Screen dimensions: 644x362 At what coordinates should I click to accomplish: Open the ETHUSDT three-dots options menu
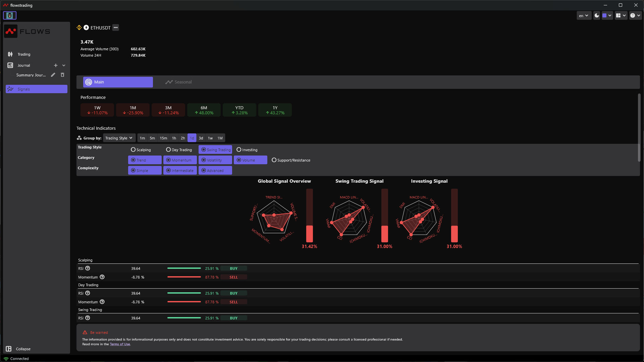click(116, 28)
